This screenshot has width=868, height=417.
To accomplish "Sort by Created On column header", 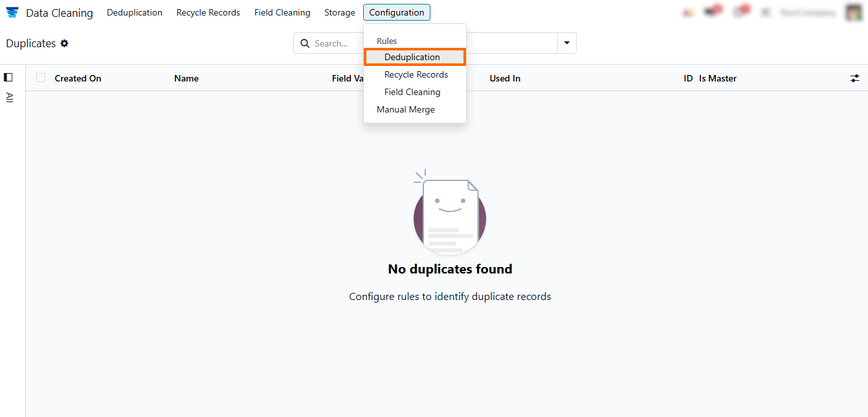I will tap(78, 78).
